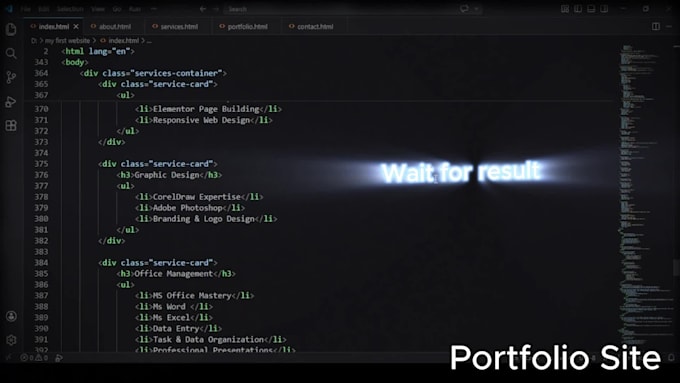This screenshot has width=680, height=383.
Task: Open the editor more actions ellipsis
Action: [x=670, y=26]
